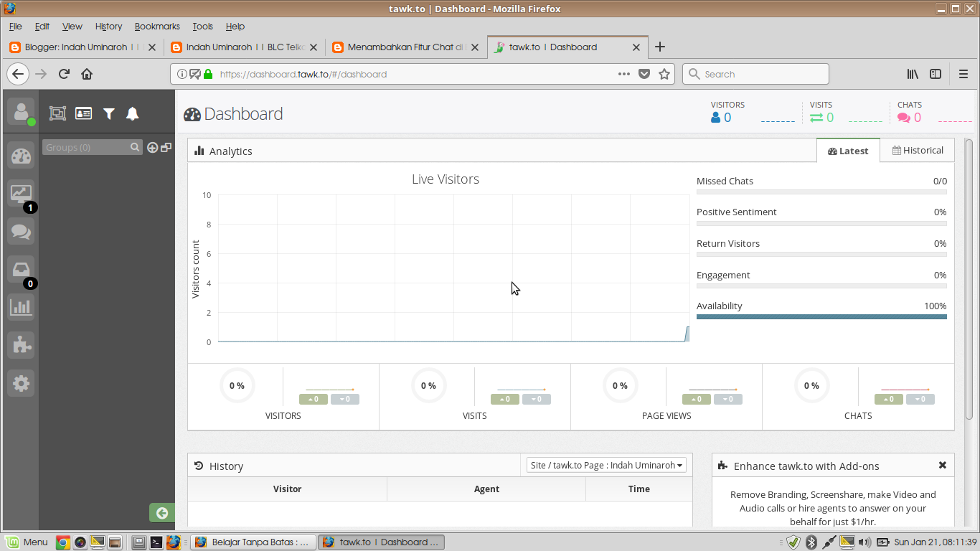This screenshot has height=551, width=980.
Task: Open the Monitoring screen icon with badge 1
Action: [21, 194]
